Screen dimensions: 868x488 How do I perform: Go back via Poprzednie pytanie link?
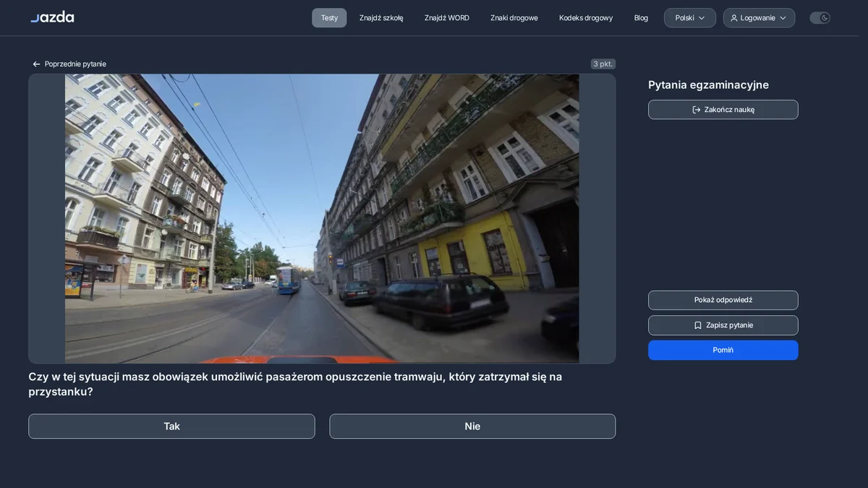click(x=69, y=64)
